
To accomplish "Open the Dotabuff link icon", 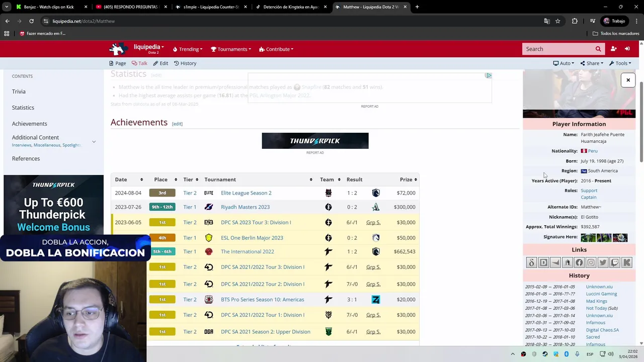I will tap(543, 262).
